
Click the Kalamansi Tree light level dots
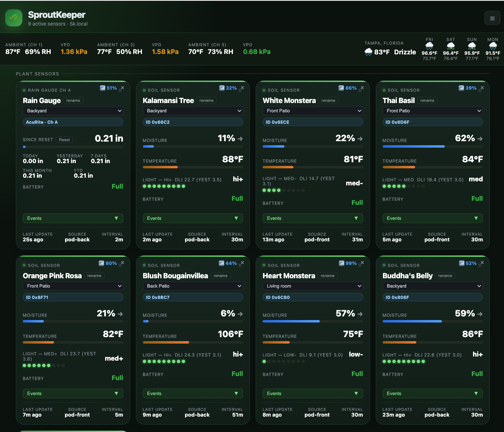164,186
